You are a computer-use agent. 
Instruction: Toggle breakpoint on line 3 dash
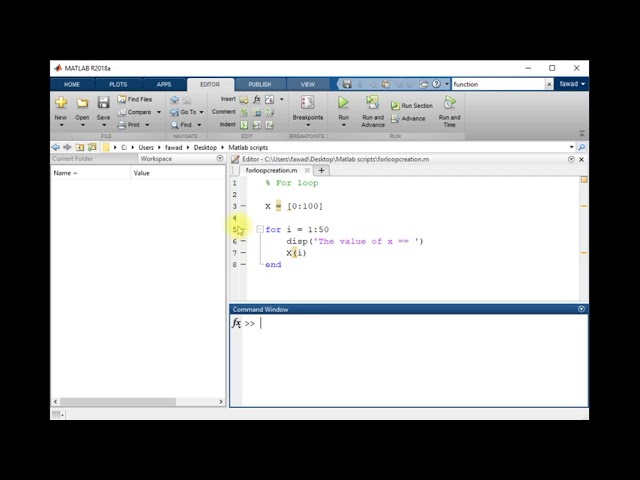tap(243, 206)
